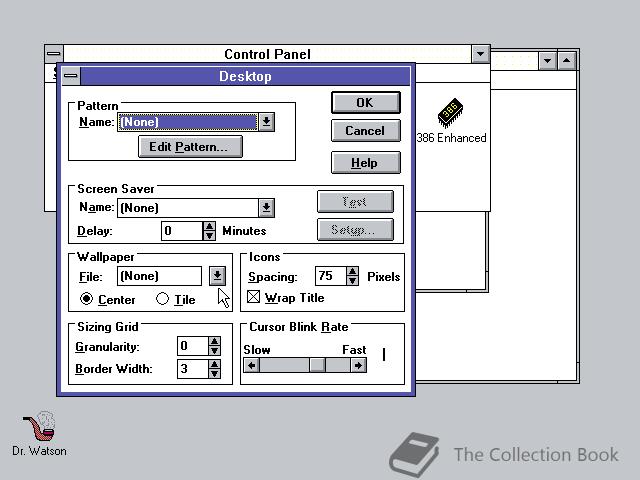Expand the Pattern Name dropdown list
This screenshot has height=480, width=640.
click(266, 122)
